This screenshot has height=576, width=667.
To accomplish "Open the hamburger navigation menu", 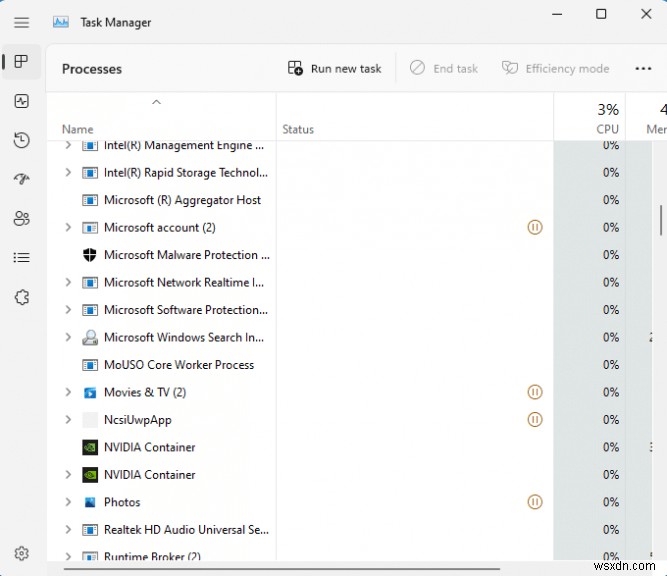I will coord(21,22).
